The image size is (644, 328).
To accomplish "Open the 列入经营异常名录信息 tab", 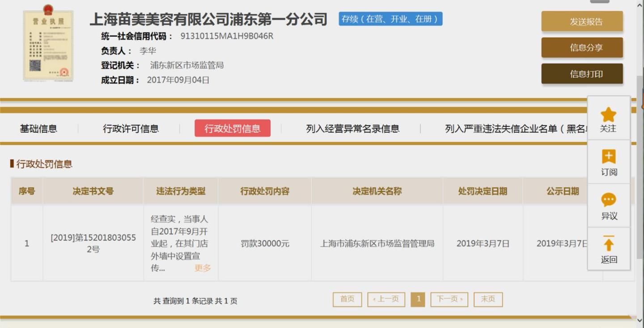I will click(352, 129).
